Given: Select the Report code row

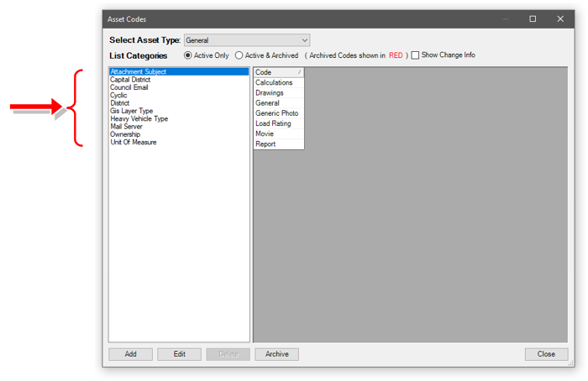Looking at the screenshot, I should tap(265, 144).
